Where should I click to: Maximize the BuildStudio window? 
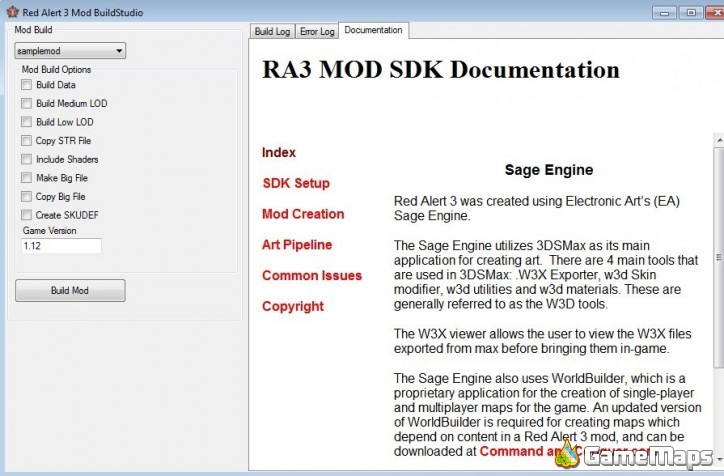click(691, 13)
